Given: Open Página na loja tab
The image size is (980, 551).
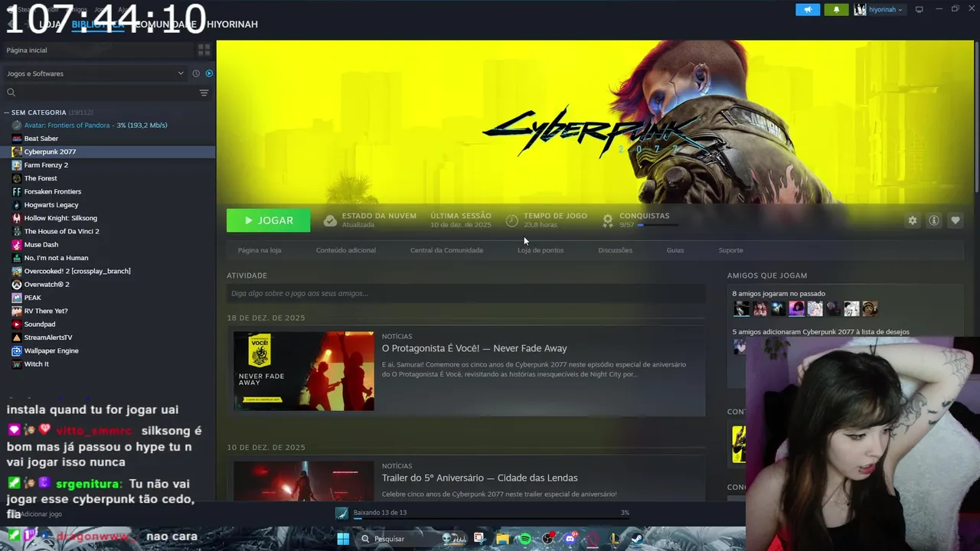Looking at the screenshot, I should (x=260, y=250).
